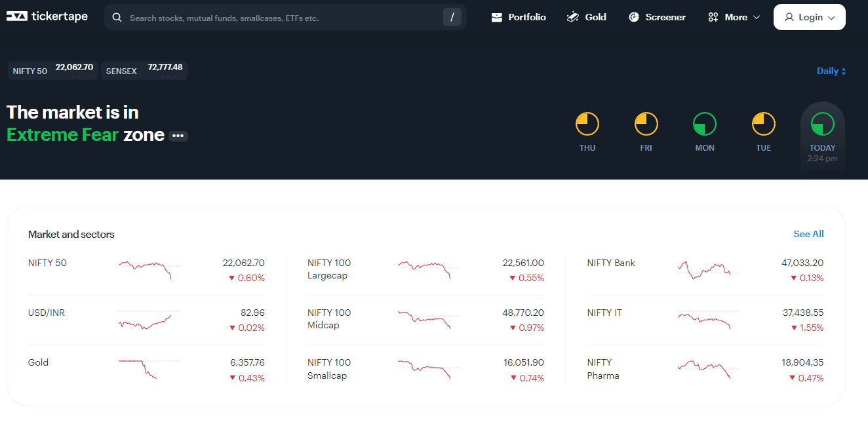Click the Gold sparkline chart
This screenshot has width=868, height=422.
click(149, 369)
